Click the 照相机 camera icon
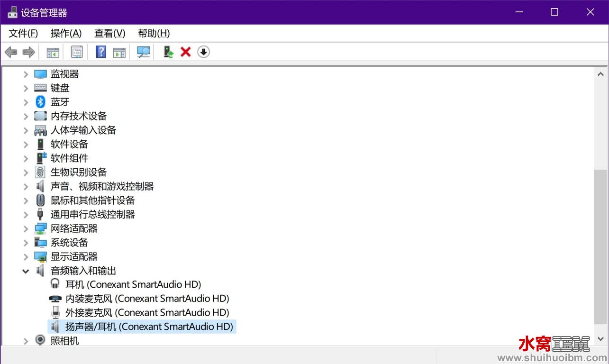Screen dimensions: 609x364 (41, 340)
